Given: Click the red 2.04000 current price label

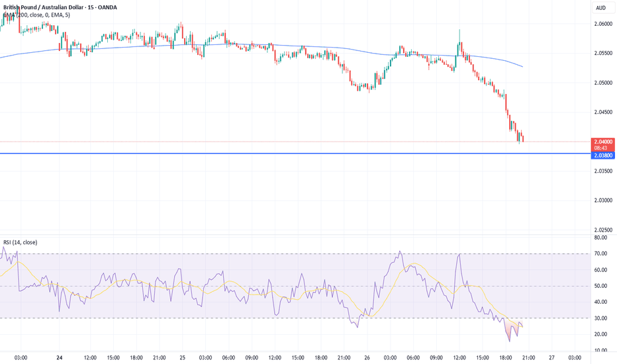Looking at the screenshot, I should pyautogui.click(x=603, y=142).
